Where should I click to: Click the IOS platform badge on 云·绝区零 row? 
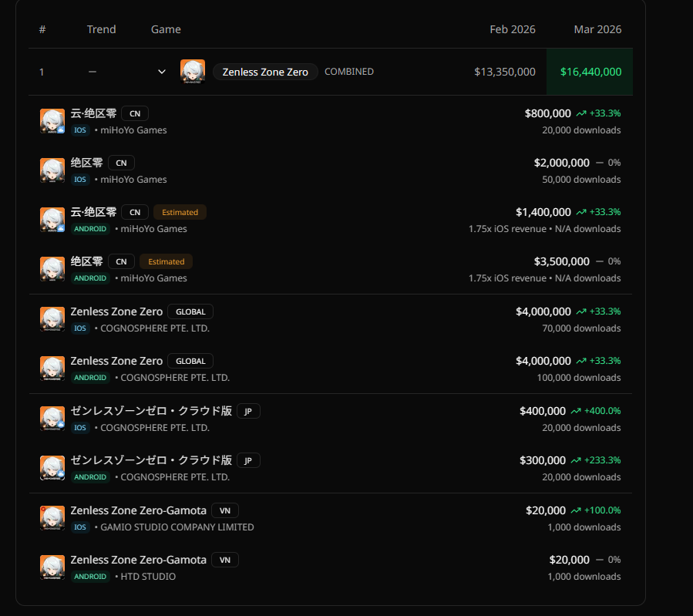coord(80,130)
